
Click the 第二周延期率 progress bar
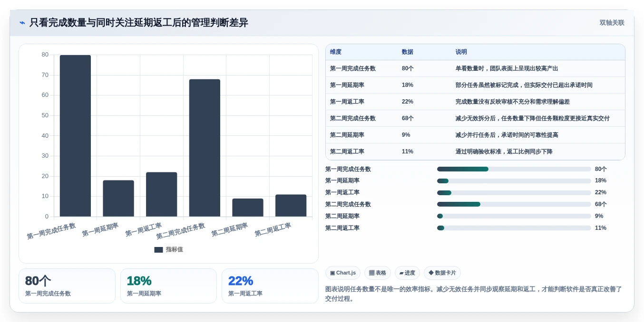[514, 216]
